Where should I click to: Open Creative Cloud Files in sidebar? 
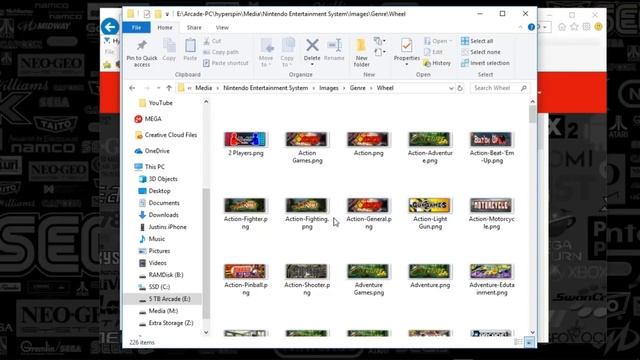[166, 135]
